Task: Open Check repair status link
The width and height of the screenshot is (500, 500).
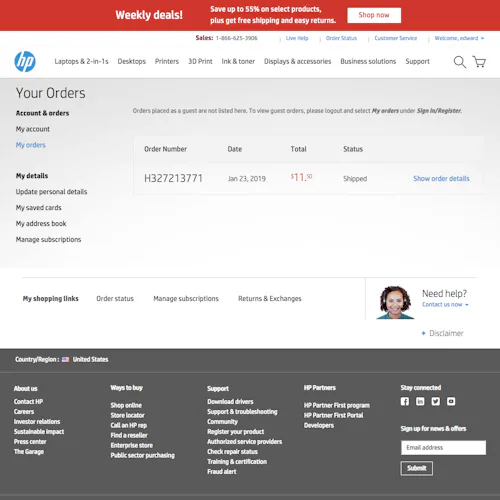Action: pyautogui.click(x=232, y=452)
